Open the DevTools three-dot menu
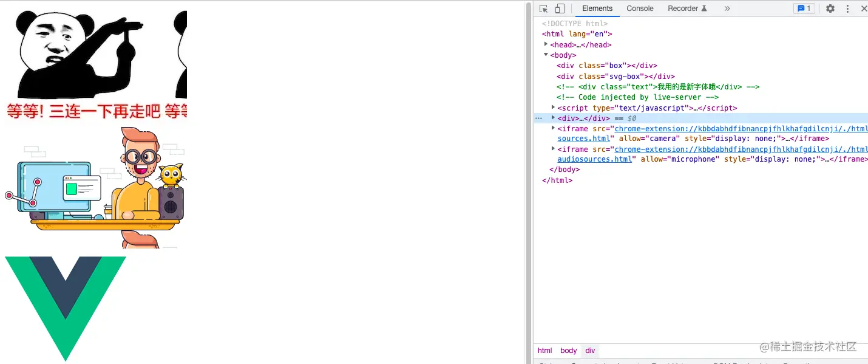The height and width of the screenshot is (364, 868). 848,9
